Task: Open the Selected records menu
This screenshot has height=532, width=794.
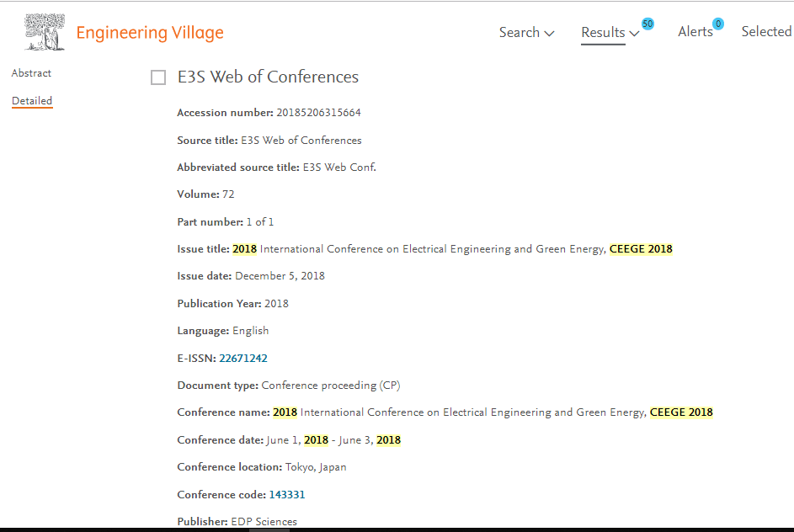Action: point(765,32)
